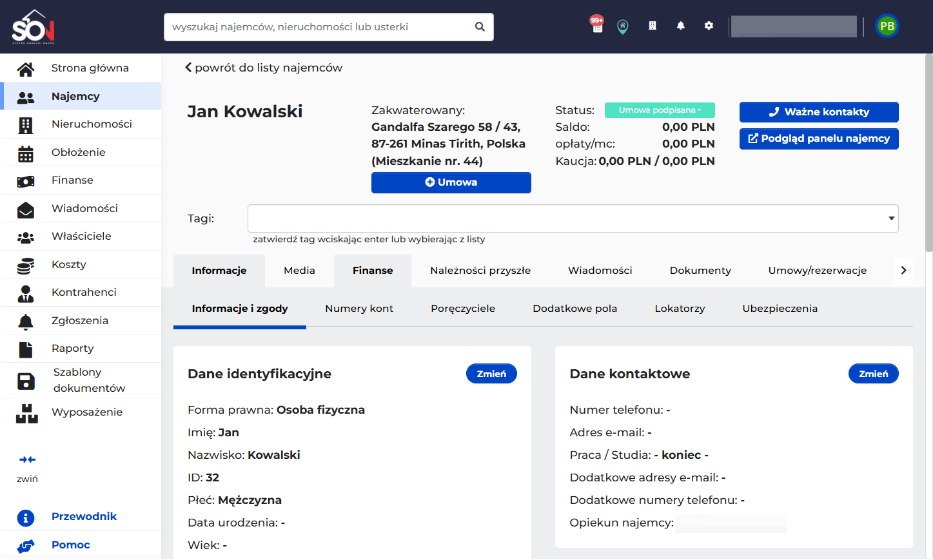Click the Ważne kontakty button
This screenshot has height=560, width=933.
(819, 112)
